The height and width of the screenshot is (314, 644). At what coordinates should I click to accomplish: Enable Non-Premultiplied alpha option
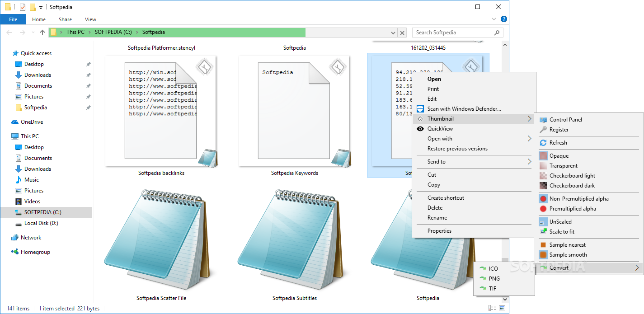(x=589, y=199)
